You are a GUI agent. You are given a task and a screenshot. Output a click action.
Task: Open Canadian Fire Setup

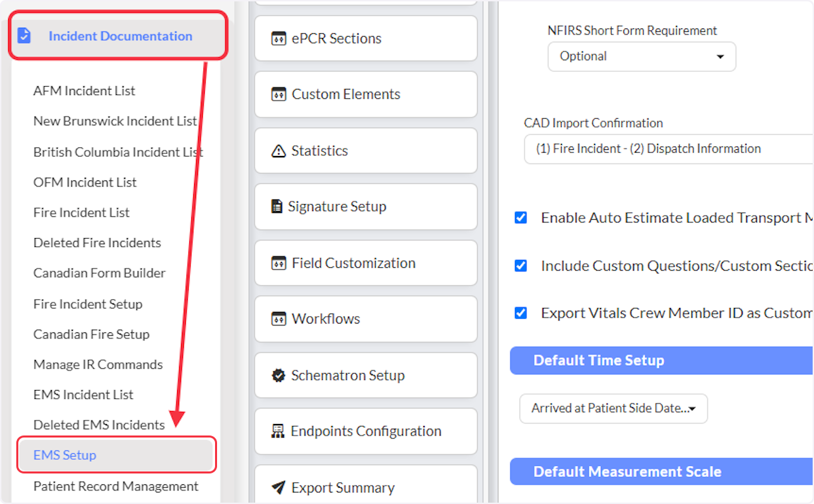tap(91, 334)
